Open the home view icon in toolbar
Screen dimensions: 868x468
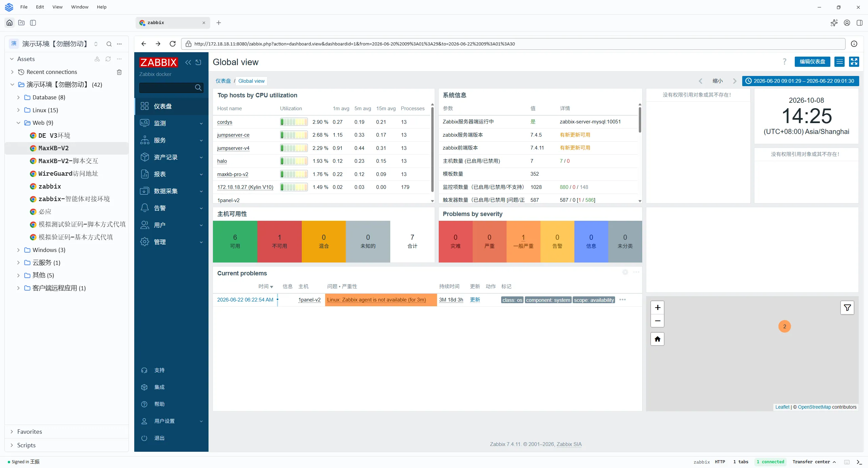coord(9,23)
